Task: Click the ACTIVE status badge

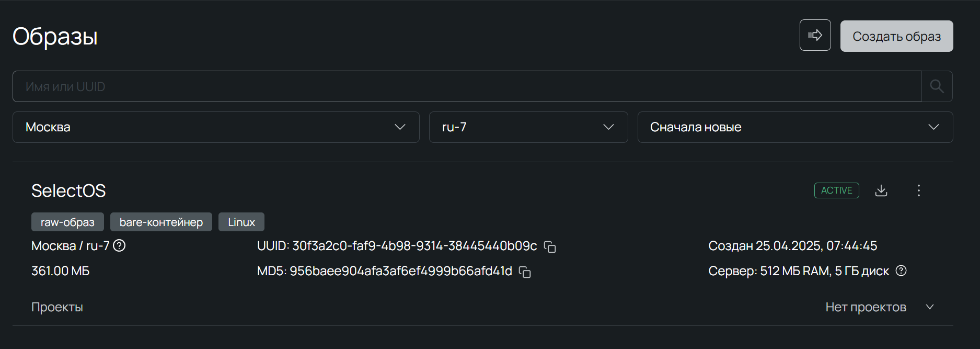Action: coord(836,190)
